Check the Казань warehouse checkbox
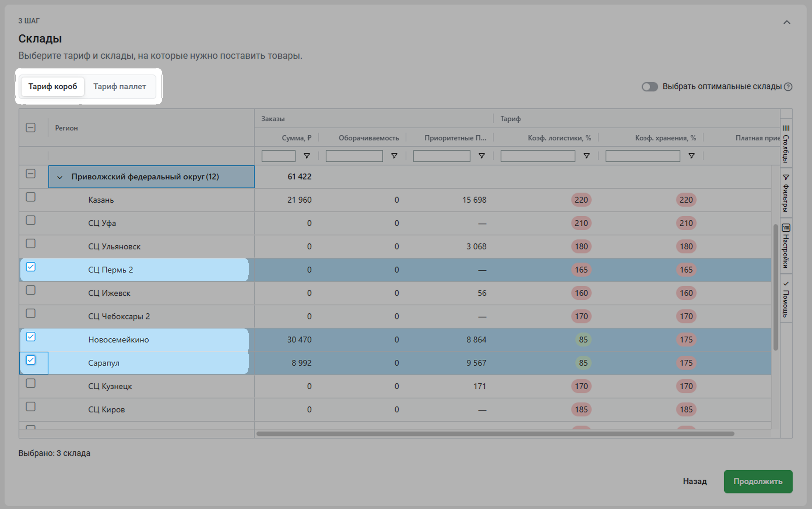The width and height of the screenshot is (812, 509). coord(31,197)
